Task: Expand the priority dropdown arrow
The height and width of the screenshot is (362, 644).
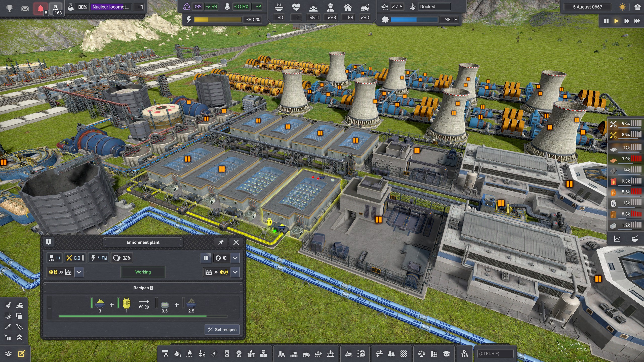Action: coord(235,258)
